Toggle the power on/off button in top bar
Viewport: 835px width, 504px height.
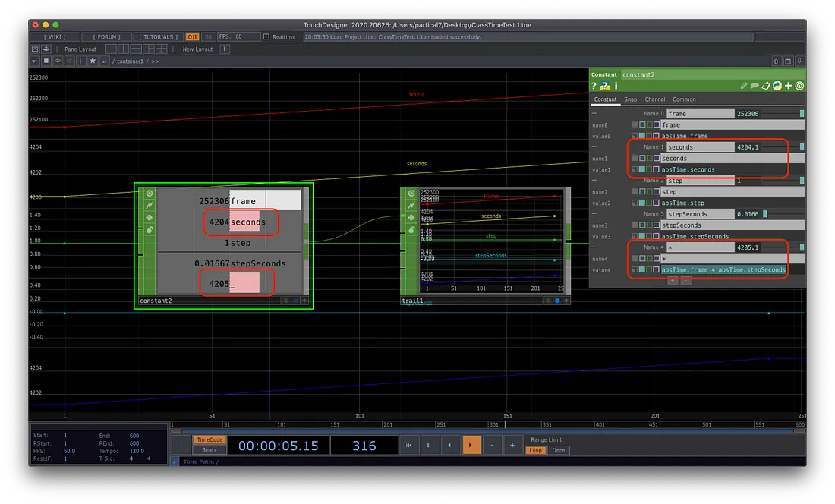click(192, 36)
